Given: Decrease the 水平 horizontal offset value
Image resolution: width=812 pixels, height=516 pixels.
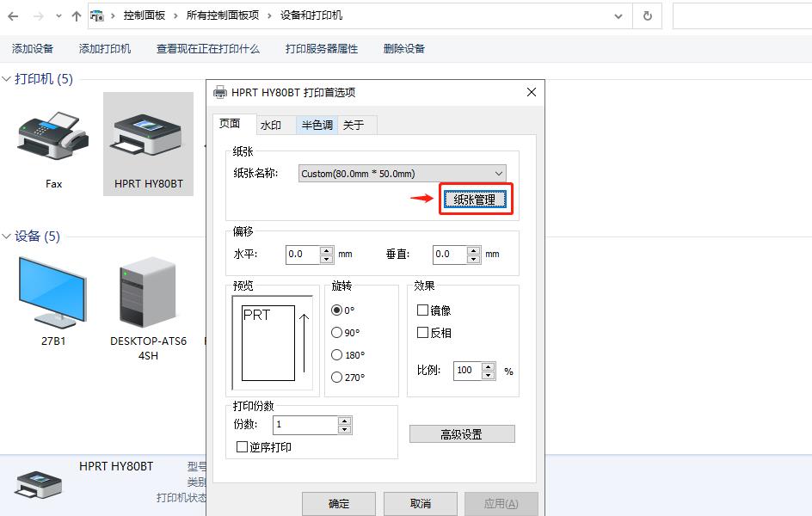Looking at the screenshot, I should point(326,259).
